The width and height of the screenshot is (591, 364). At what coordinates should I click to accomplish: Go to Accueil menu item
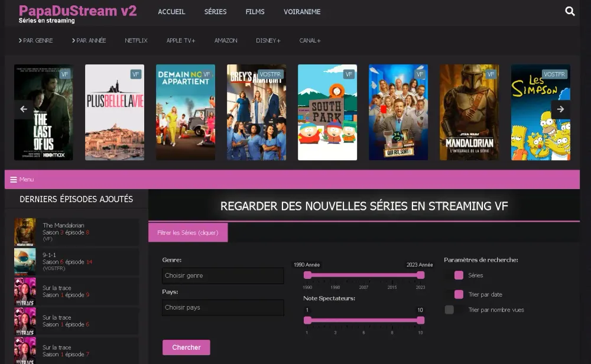[171, 12]
